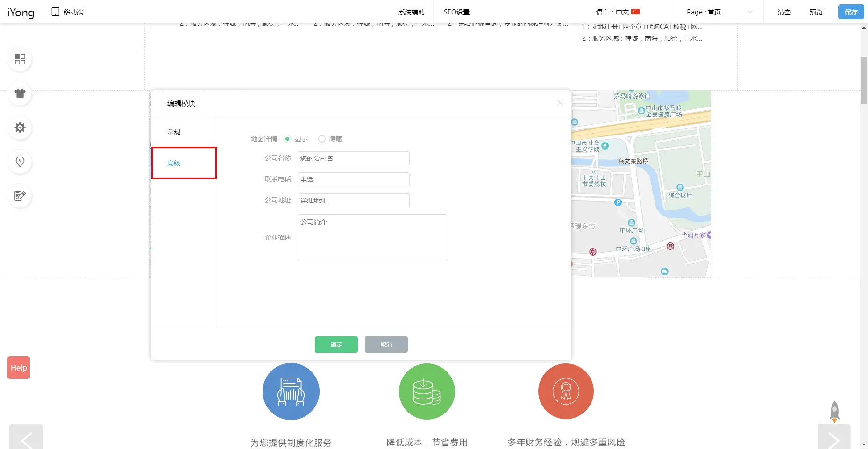The height and width of the screenshot is (449, 868).
Task: Open the 语言 中文 language selector
Action: coord(618,12)
